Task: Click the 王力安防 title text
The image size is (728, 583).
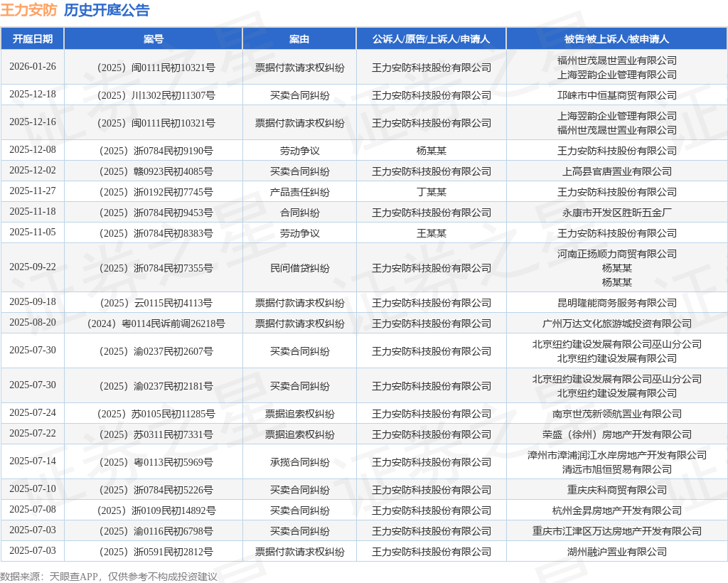Action: [28, 10]
